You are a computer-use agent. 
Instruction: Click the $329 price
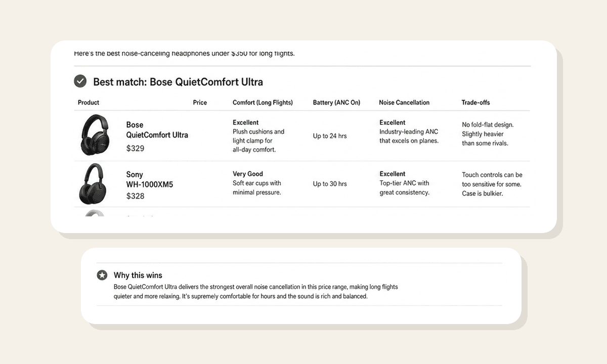pyautogui.click(x=135, y=148)
